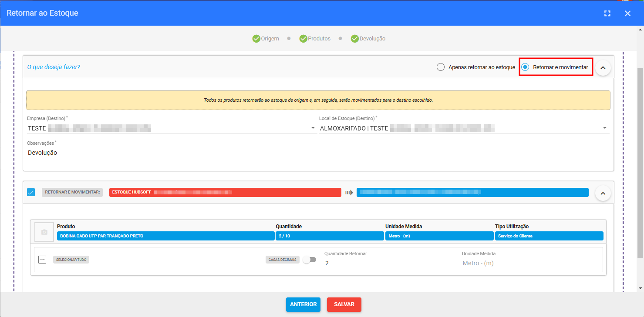Image resolution: width=644 pixels, height=317 pixels.
Task: Toggle the Retornar e Movimentar blue checkbox
Action: pyautogui.click(x=31, y=192)
